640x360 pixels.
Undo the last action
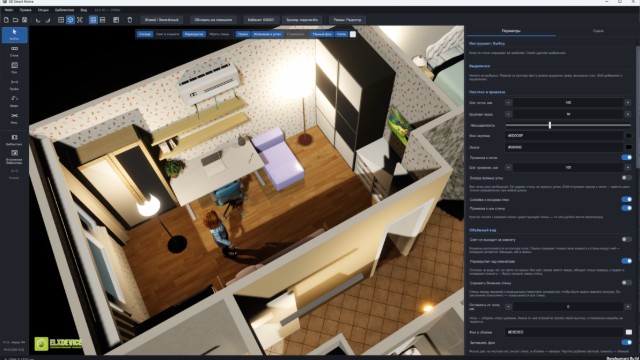38,20
